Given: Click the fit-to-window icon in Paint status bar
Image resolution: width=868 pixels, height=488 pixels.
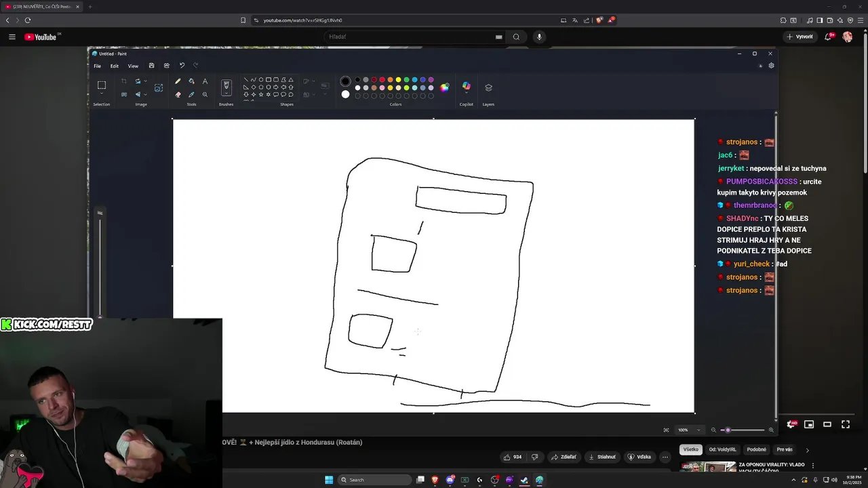Looking at the screenshot, I should [666, 430].
